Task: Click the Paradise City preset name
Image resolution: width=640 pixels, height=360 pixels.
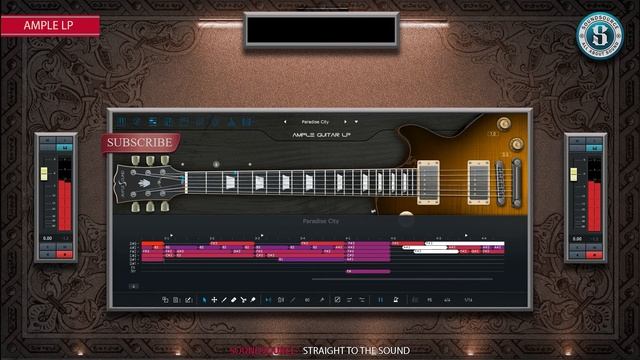Action: [x=315, y=122]
